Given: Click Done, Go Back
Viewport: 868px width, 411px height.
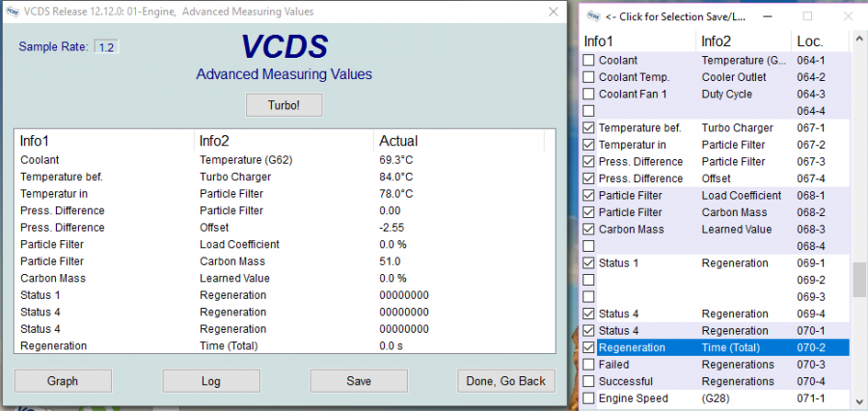Looking at the screenshot, I should click(506, 380).
